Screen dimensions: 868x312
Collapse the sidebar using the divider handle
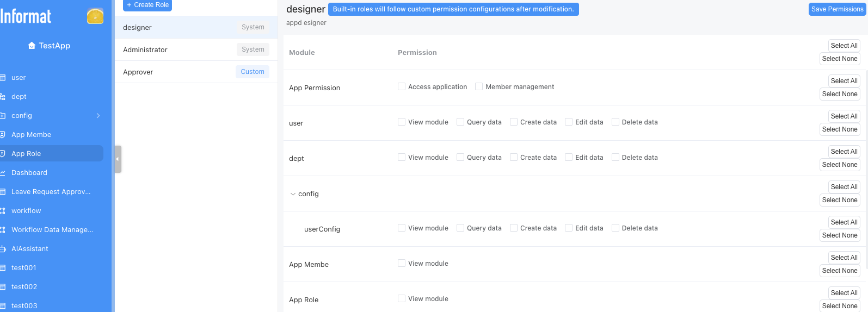click(x=118, y=159)
